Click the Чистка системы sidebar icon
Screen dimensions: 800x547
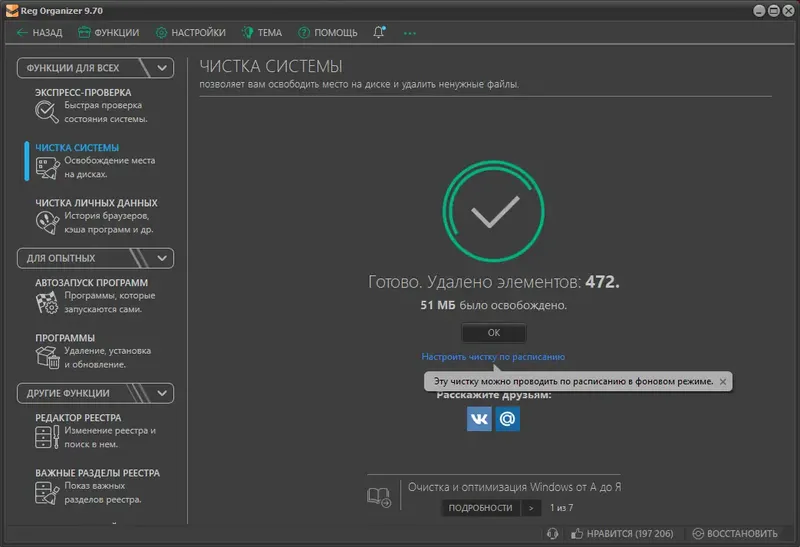[47, 168]
